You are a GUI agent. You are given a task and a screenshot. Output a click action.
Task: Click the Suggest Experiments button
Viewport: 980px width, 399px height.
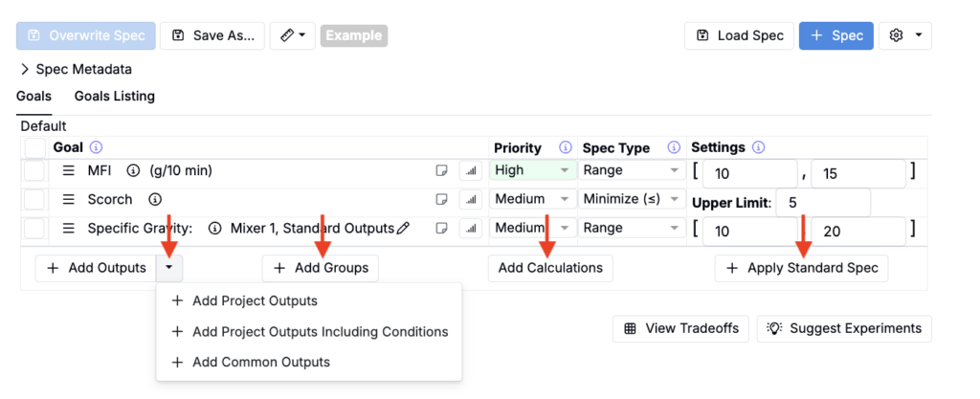[x=844, y=328]
